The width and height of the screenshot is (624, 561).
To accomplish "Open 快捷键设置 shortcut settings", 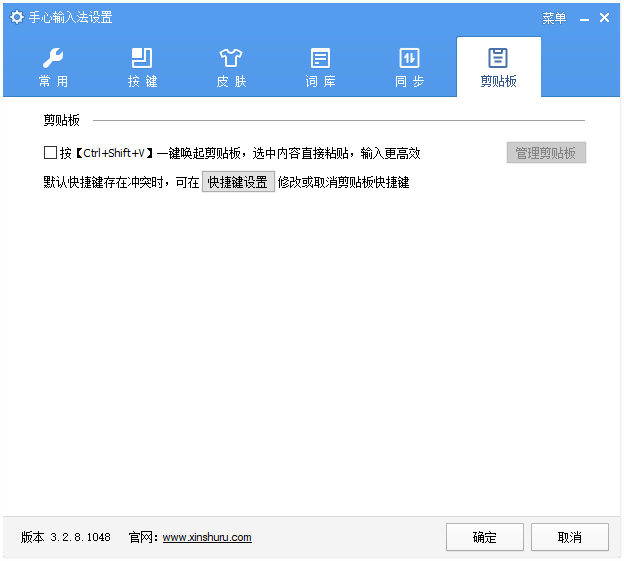I will [x=238, y=182].
